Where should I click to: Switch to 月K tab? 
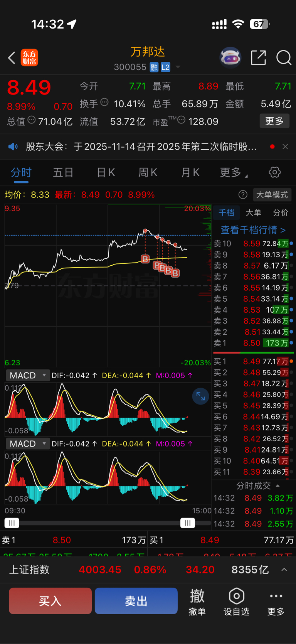(190, 172)
